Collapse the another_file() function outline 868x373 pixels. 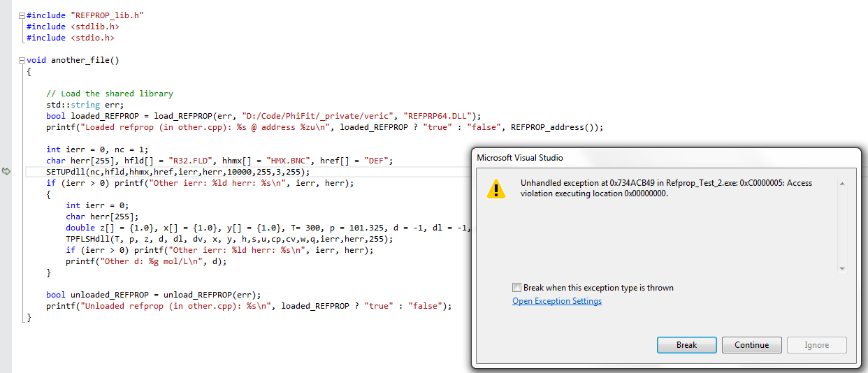tap(22, 60)
